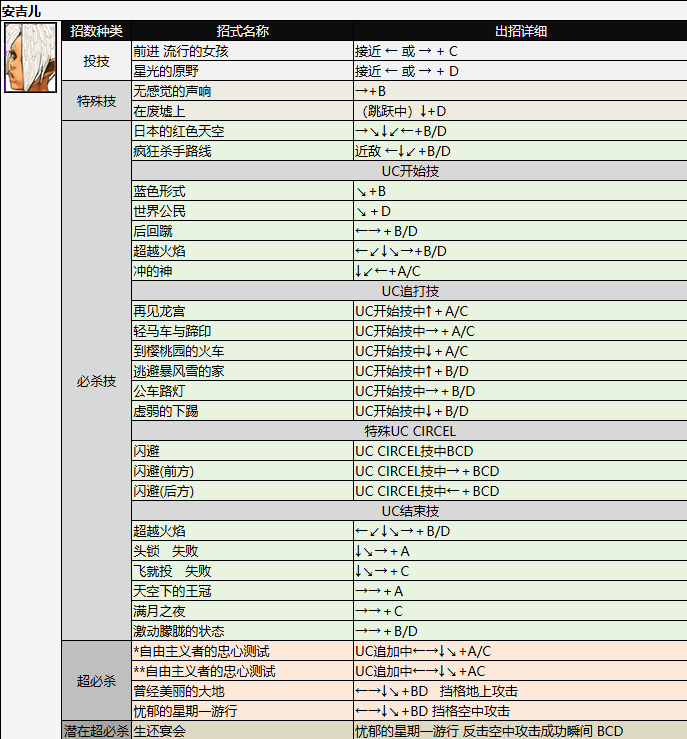687x739 pixels.
Task: Select the 超必杀 category cell
Action: point(96,681)
